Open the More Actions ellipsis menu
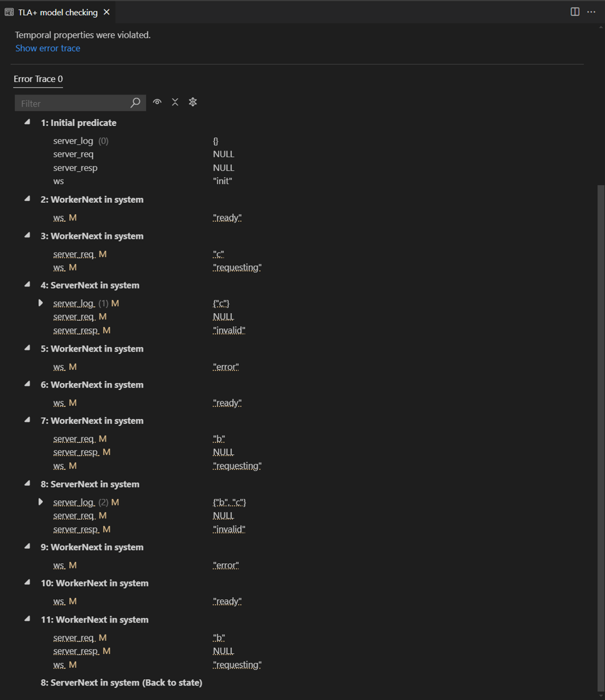Screen dimensions: 605x700 coord(591,12)
